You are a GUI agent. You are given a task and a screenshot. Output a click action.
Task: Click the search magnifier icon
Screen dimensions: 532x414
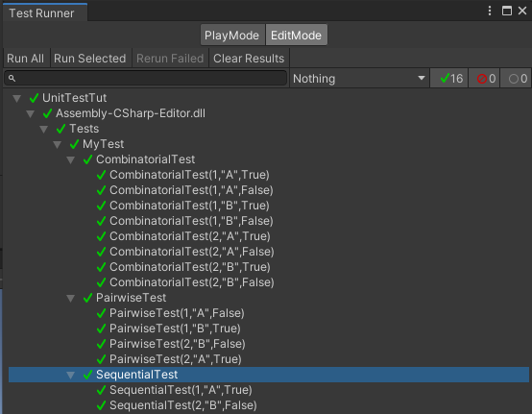pyautogui.click(x=12, y=79)
